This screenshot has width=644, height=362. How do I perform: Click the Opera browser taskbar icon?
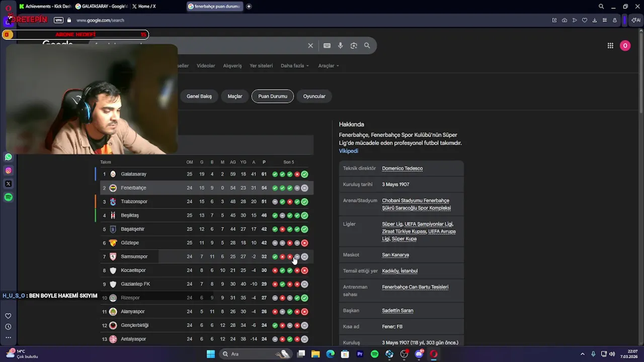434,354
